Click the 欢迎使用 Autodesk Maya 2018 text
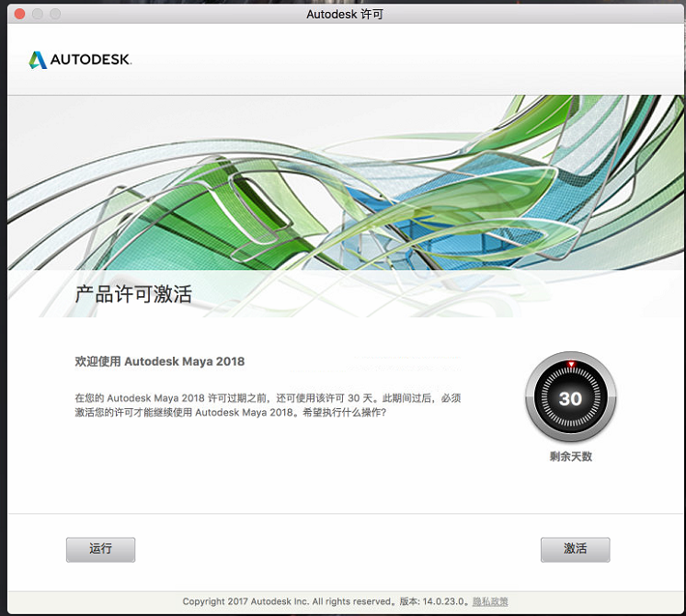The height and width of the screenshot is (616, 686). (x=160, y=361)
